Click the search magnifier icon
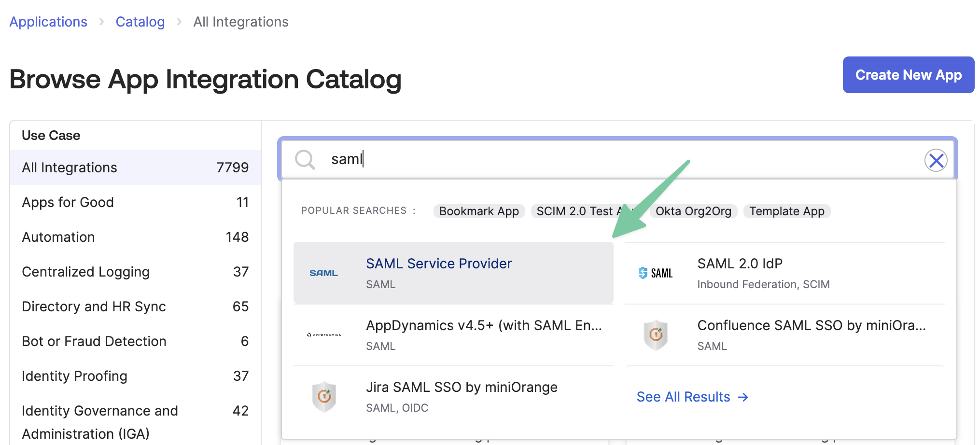 click(x=305, y=159)
